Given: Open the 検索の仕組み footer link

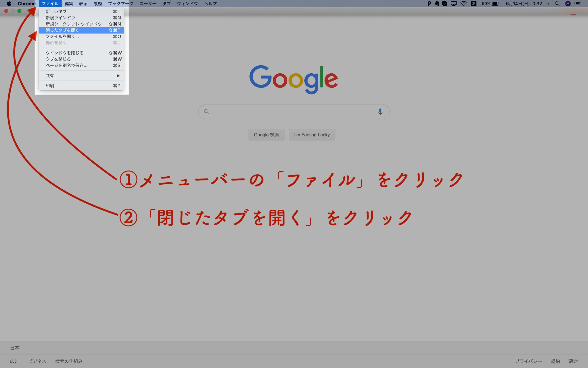Looking at the screenshot, I should 69,361.
